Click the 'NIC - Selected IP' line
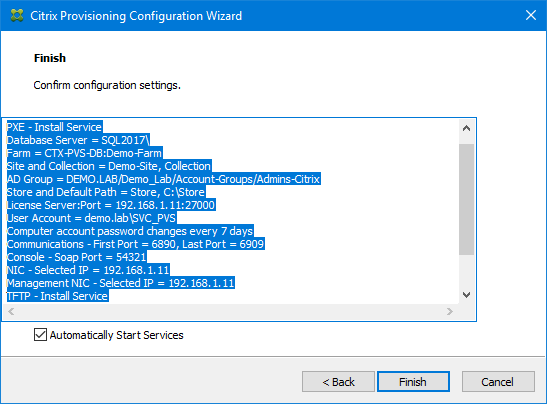 point(88,270)
